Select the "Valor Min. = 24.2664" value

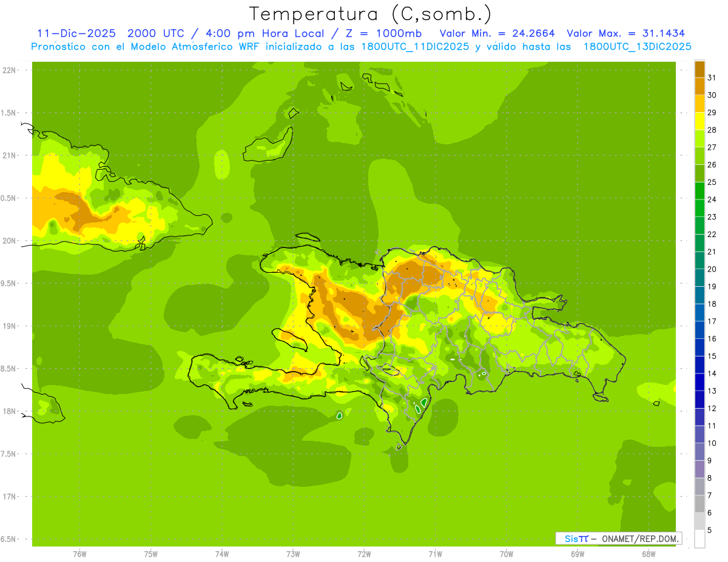pos(497,33)
